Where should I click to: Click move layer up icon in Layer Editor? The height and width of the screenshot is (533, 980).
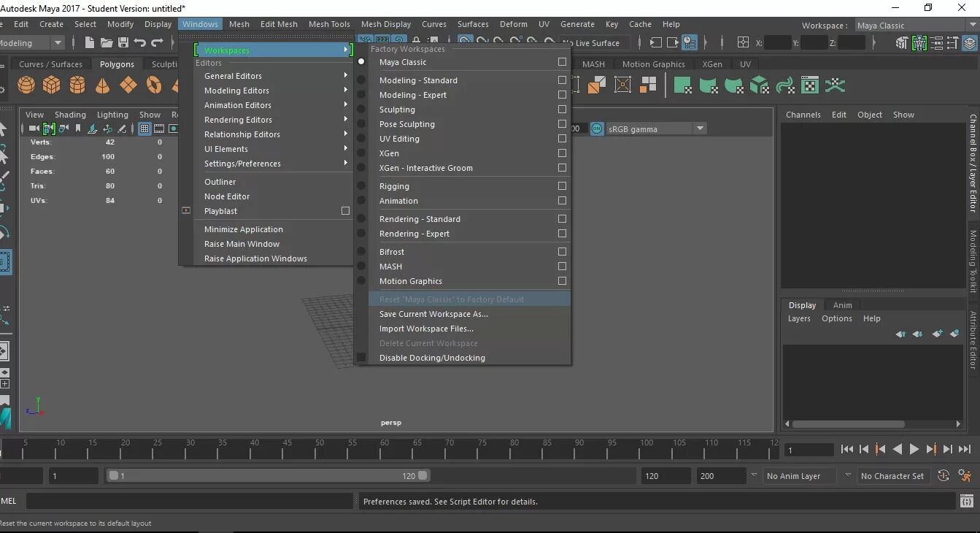point(900,334)
